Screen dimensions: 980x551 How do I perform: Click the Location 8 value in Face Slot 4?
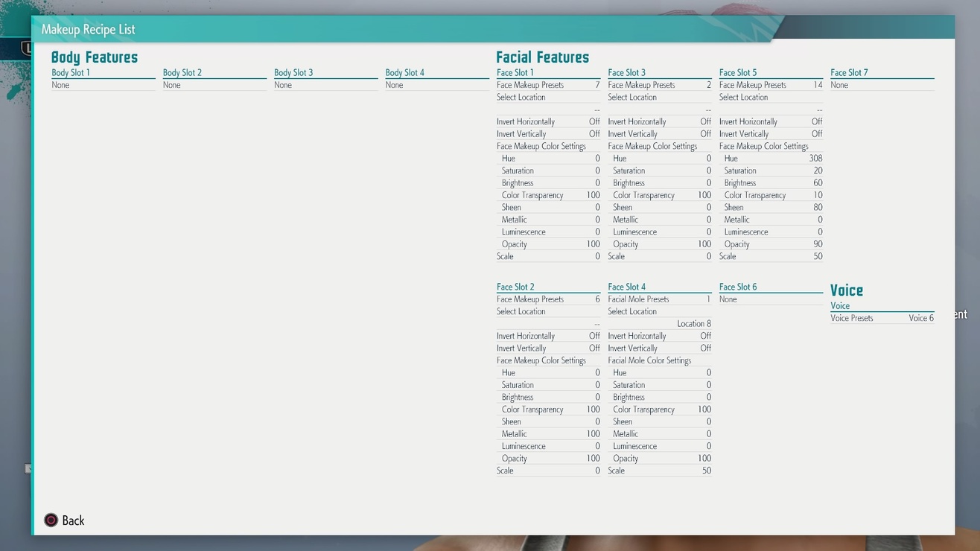point(693,324)
